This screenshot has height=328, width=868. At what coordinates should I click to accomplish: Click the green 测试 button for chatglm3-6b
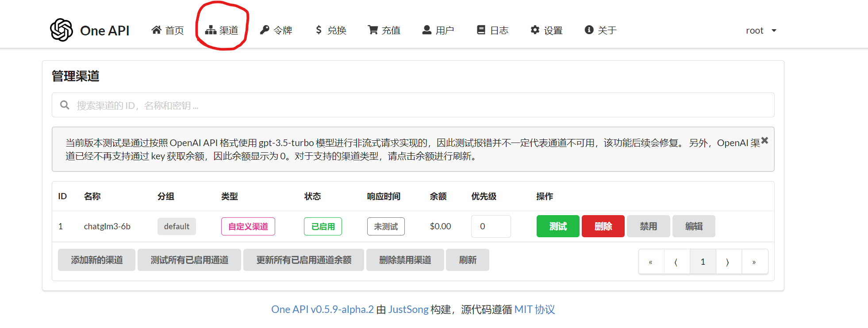pyautogui.click(x=558, y=226)
